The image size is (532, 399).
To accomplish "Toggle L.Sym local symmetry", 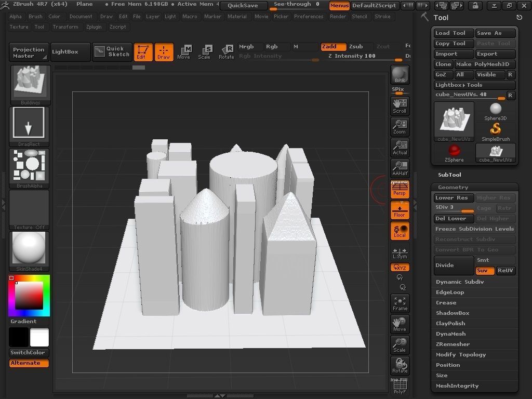I will pos(400,253).
